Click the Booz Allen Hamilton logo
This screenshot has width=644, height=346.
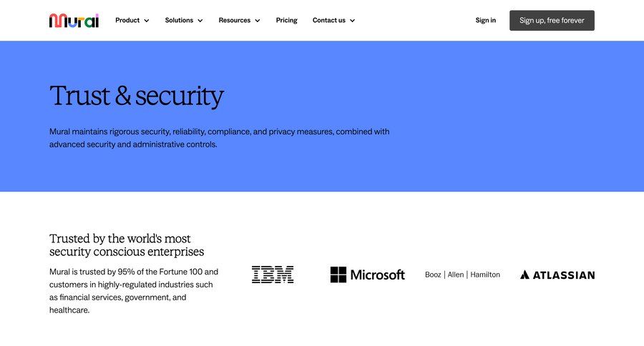462,275
